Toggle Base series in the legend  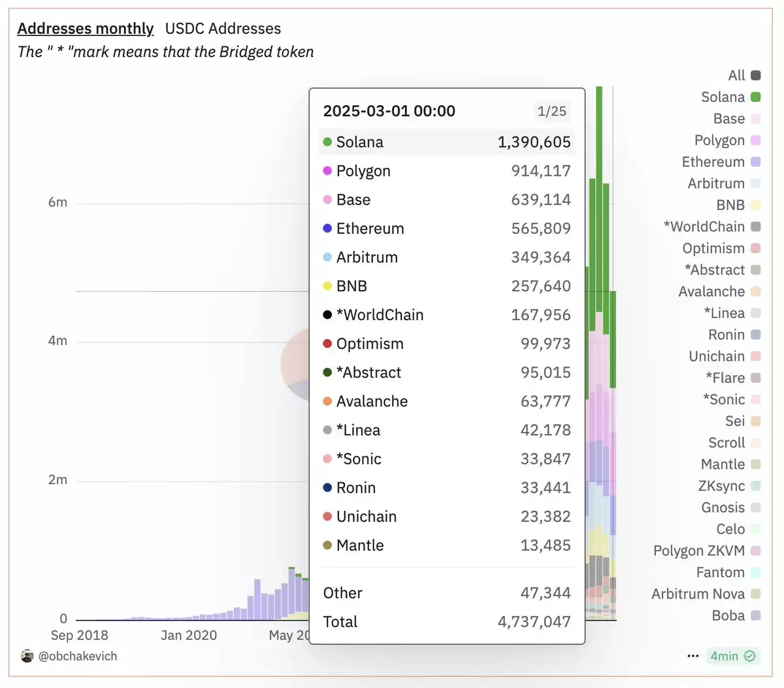pyautogui.click(x=737, y=118)
